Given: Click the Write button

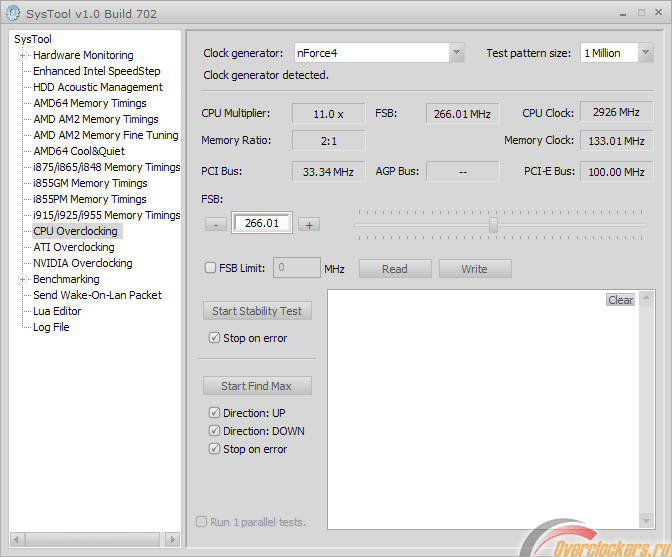Looking at the screenshot, I should 475,269.
